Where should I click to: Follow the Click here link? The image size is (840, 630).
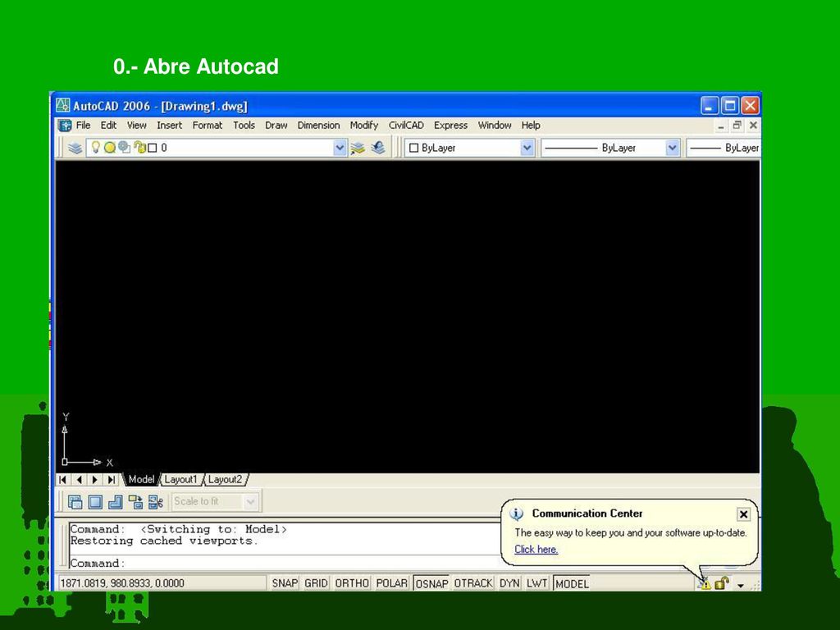pos(536,549)
